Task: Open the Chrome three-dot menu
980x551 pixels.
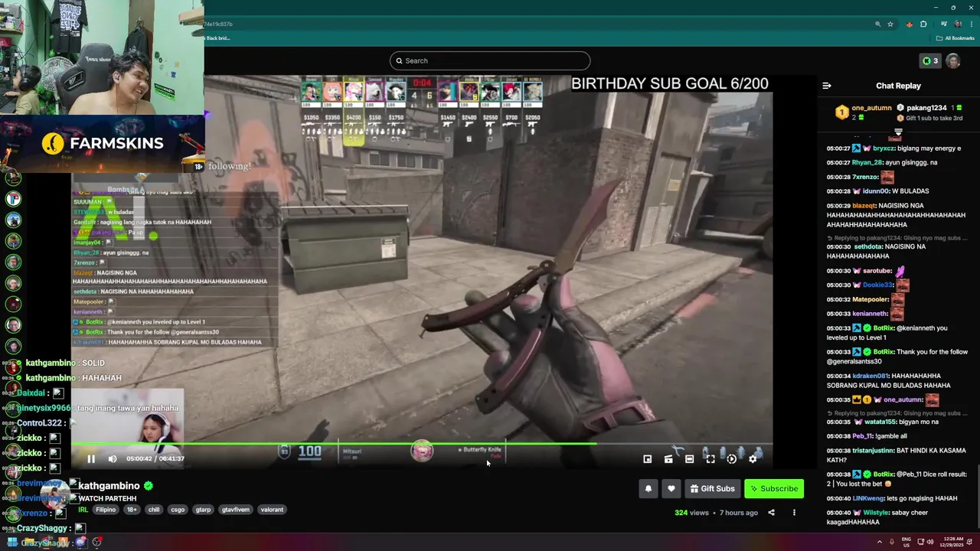Action: 972,24
